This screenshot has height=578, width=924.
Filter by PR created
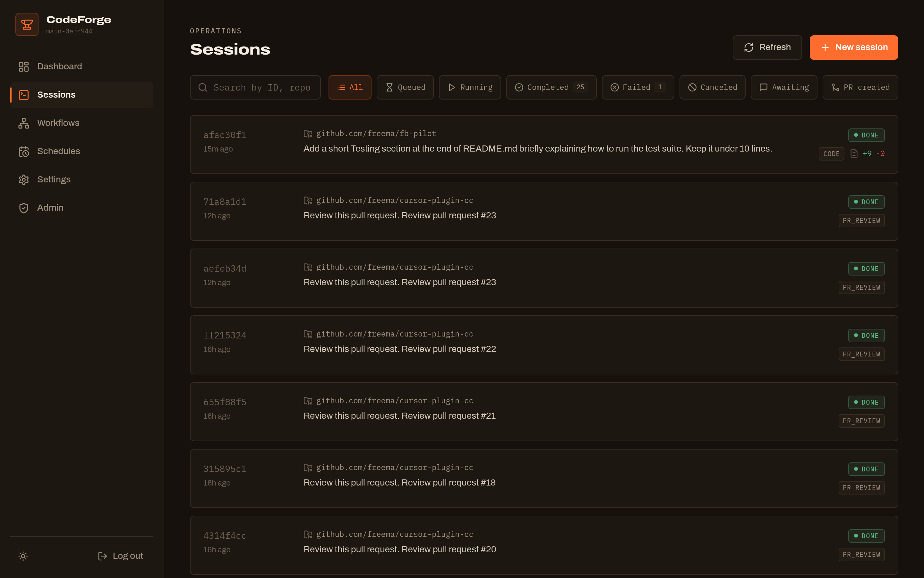click(x=860, y=88)
